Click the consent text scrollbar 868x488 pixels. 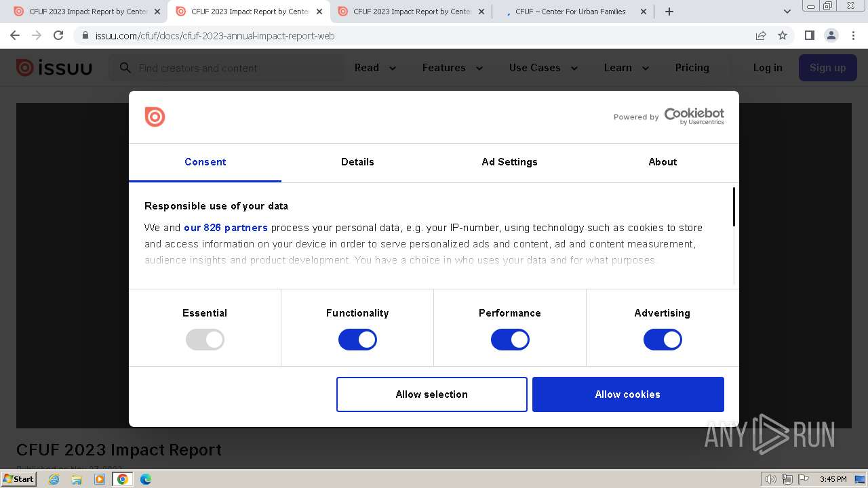coord(734,207)
